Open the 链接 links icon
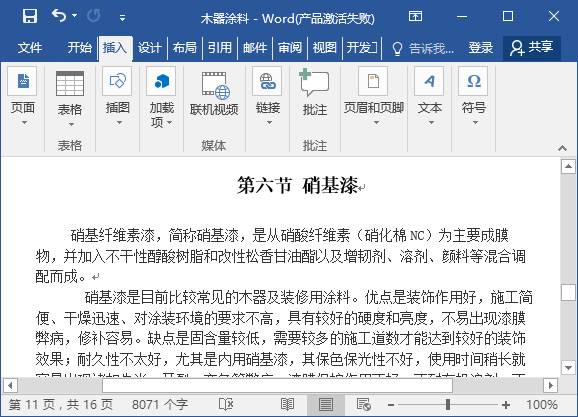This screenshot has height=417, width=578. pos(268,81)
